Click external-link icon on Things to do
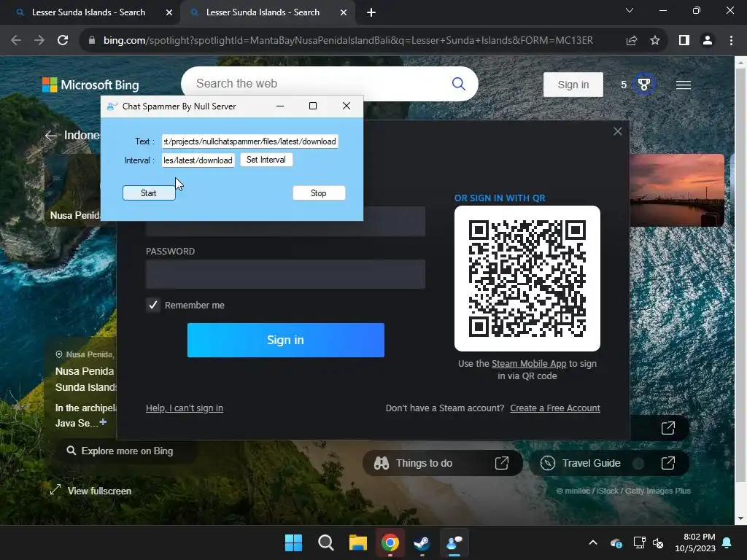The width and height of the screenshot is (747, 560). (x=502, y=463)
